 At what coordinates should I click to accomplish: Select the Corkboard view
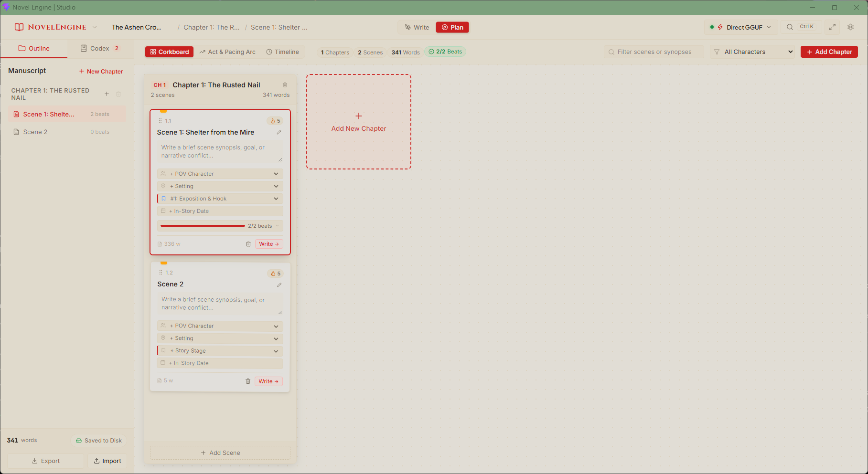click(x=170, y=52)
